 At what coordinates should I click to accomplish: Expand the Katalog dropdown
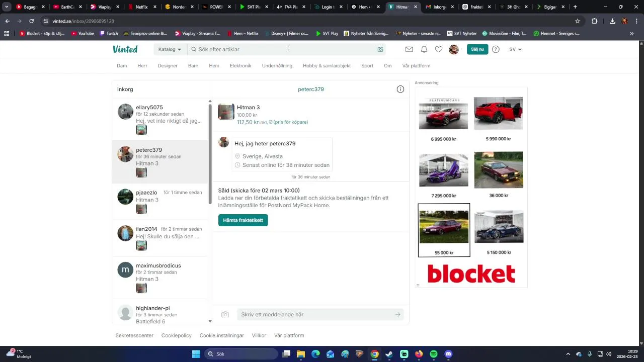[x=170, y=49]
